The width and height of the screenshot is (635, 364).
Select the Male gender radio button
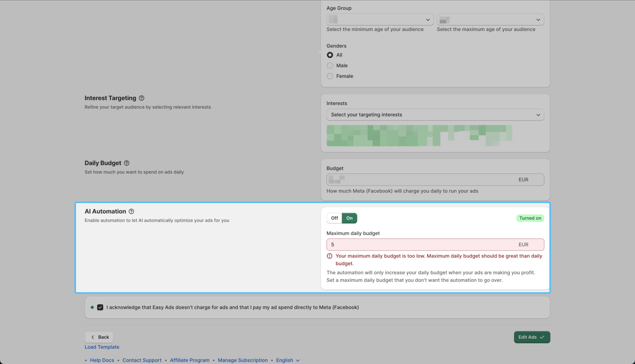pyautogui.click(x=330, y=65)
